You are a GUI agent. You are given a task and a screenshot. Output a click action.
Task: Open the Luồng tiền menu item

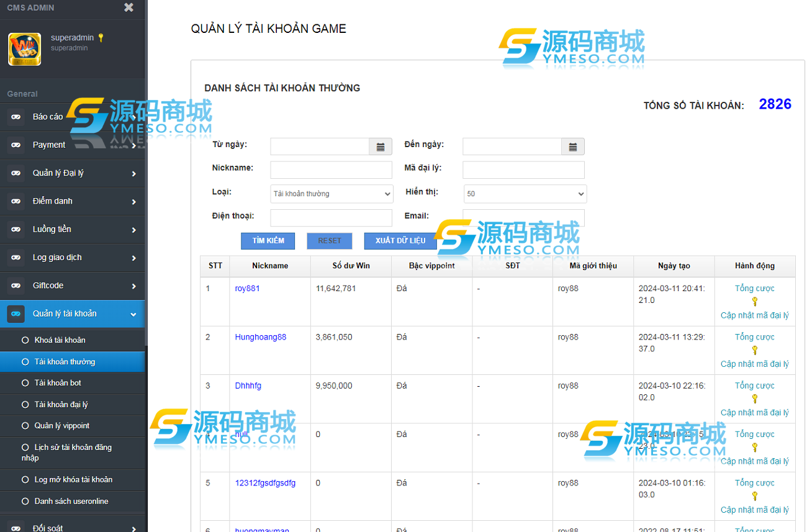click(72, 229)
